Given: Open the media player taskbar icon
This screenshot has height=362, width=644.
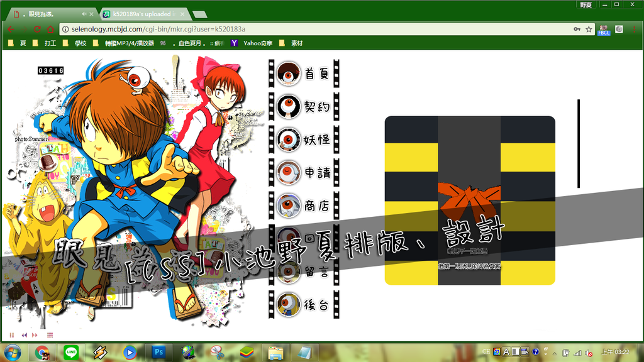Looking at the screenshot, I should tap(130, 353).
